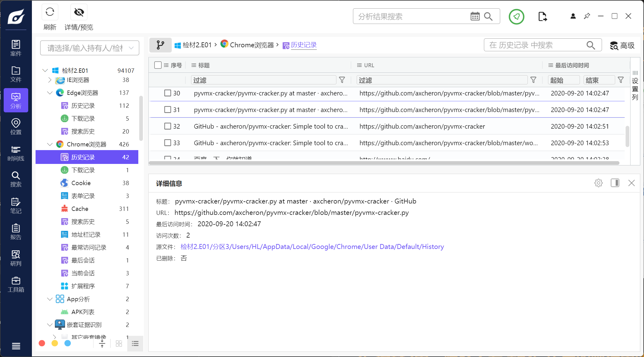Check the checkbox for row 30

[x=167, y=93]
